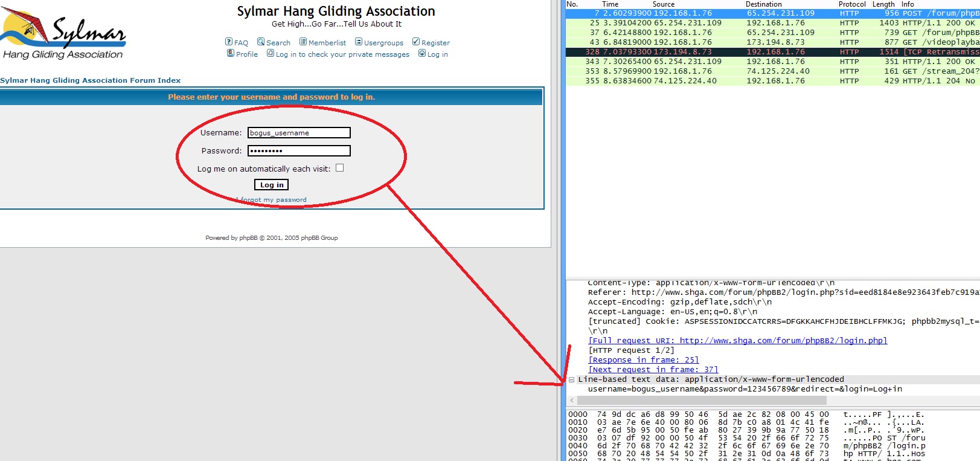Screen dimensions: 980x461
Task: Open Sylmar Hang Gliding Association Forum Index link
Action: pos(91,80)
